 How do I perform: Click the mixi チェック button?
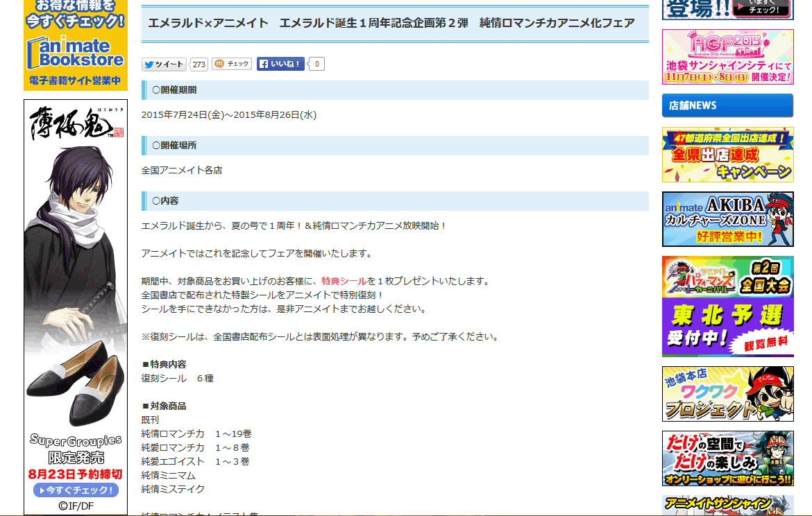coord(232,64)
